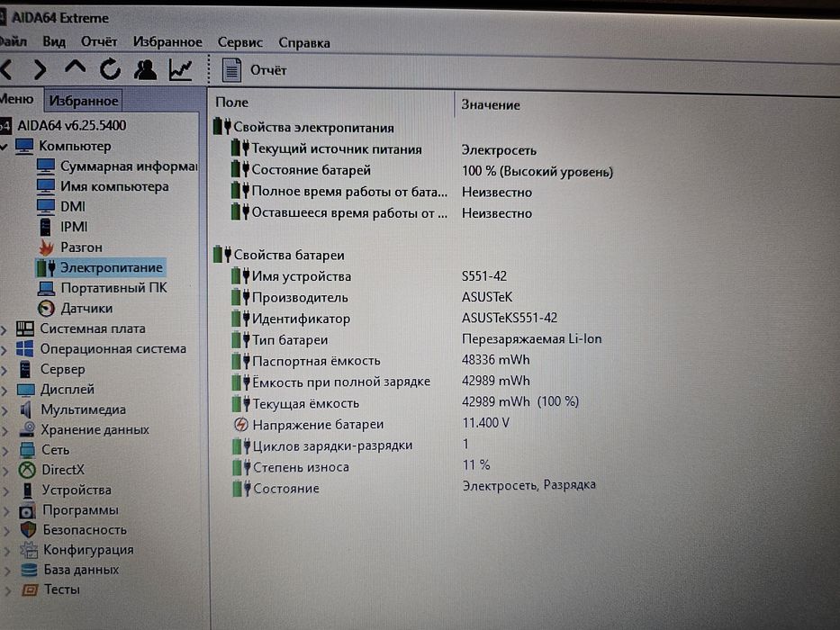Switch to the Меню sidebar tab
Image resolution: width=840 pixels, height=630 pixels.
tap(17, 99)
